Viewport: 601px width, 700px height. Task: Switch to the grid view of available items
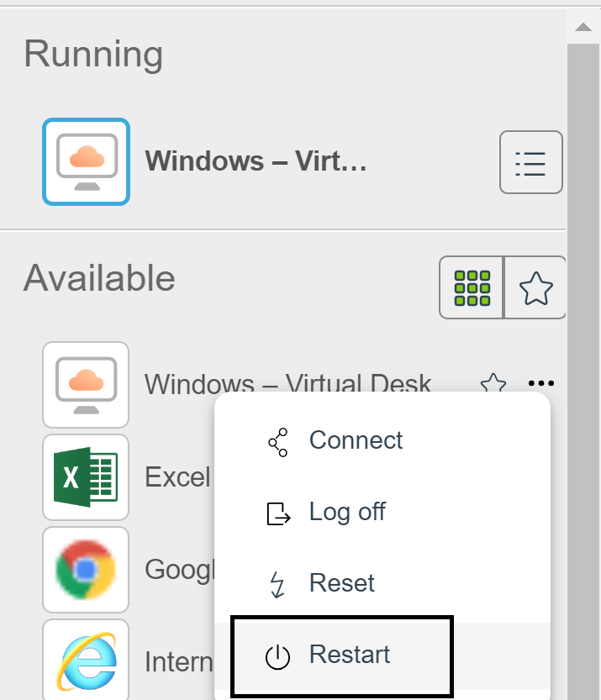pos(472,287)
